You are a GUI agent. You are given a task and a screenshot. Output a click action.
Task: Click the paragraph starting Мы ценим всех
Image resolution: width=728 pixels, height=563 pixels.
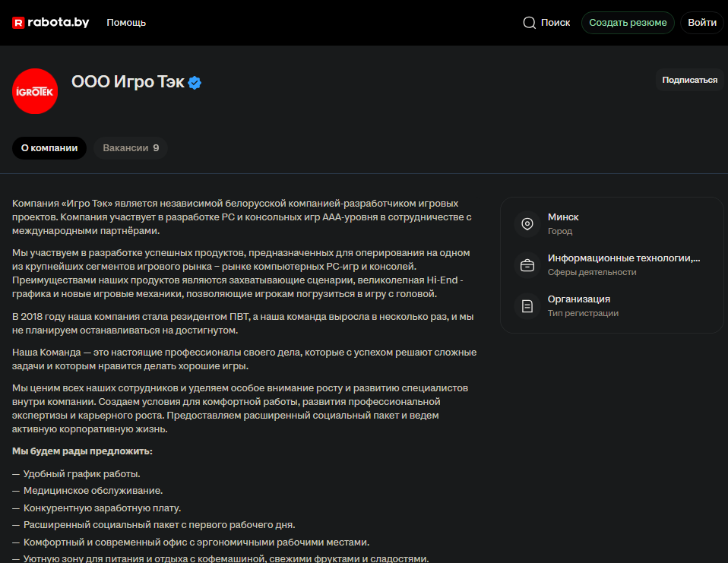click(x=240, y=409)
